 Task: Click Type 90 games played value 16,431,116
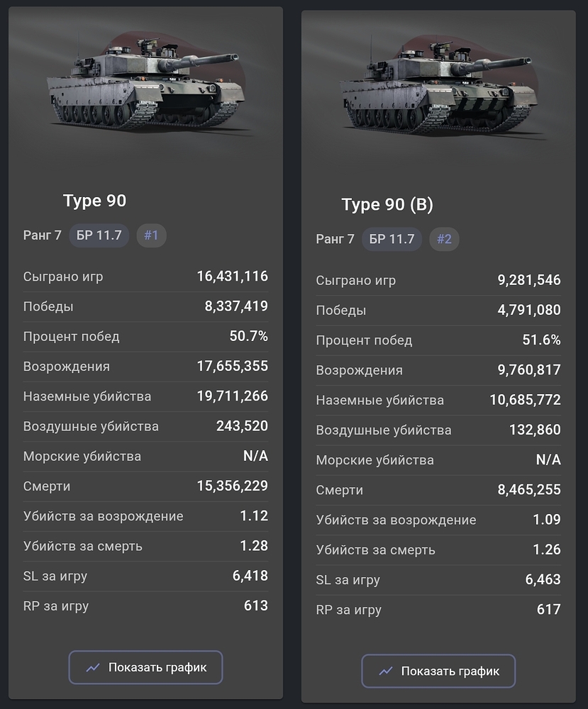coord(232,277)
